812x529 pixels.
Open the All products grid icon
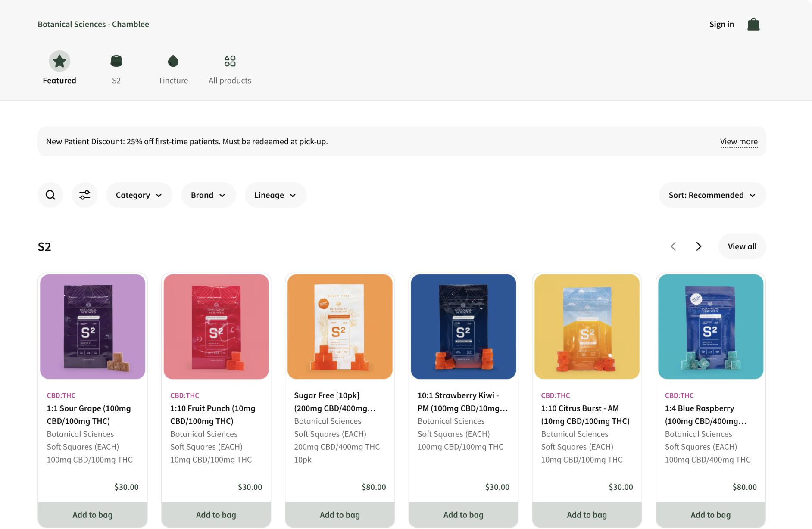(230, 61)
